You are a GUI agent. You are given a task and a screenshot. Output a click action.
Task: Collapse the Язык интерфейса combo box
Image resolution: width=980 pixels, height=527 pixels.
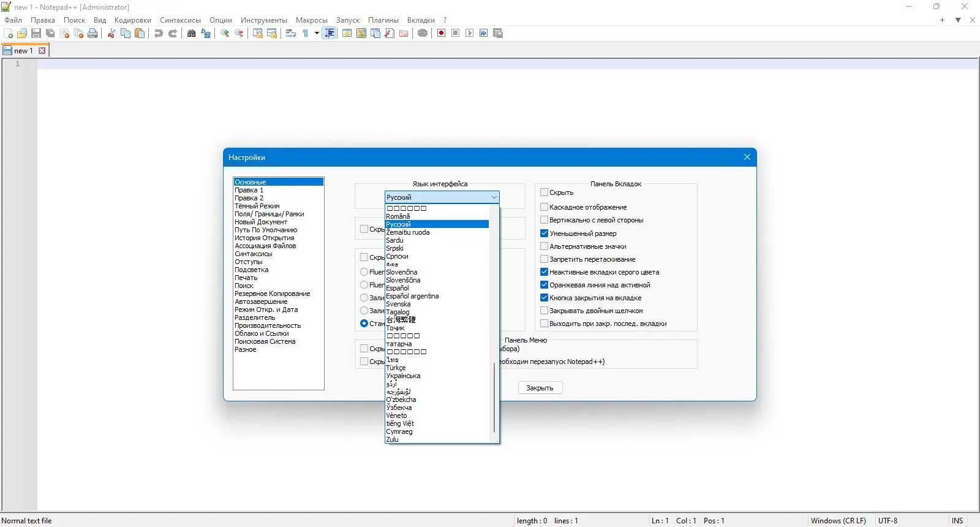tap(494, 197)
